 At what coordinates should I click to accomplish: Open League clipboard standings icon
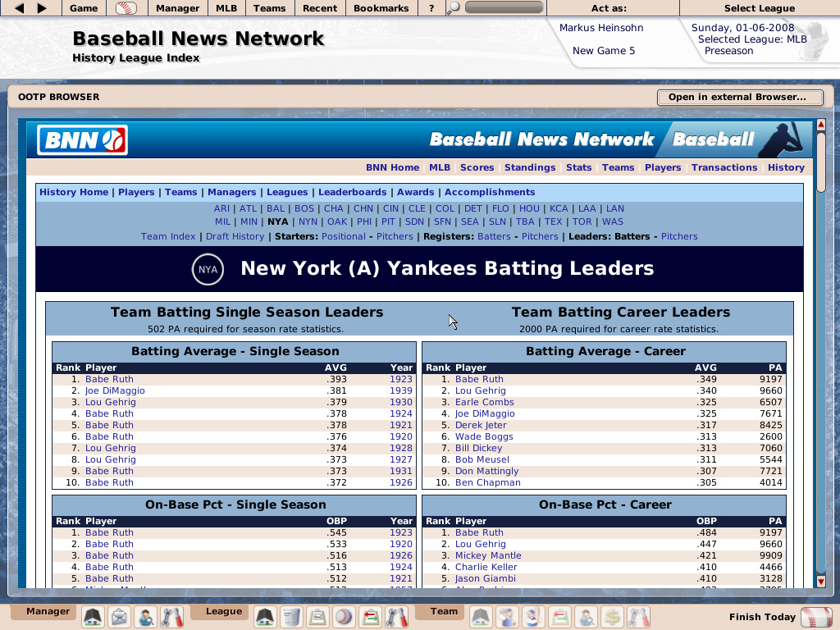click(317, 617)
